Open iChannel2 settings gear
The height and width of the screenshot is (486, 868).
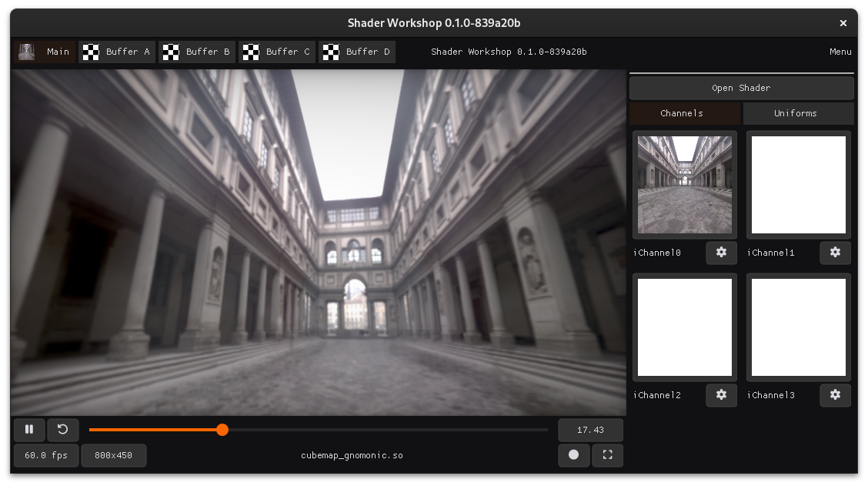pyautogui.click(x=721, y=395)
